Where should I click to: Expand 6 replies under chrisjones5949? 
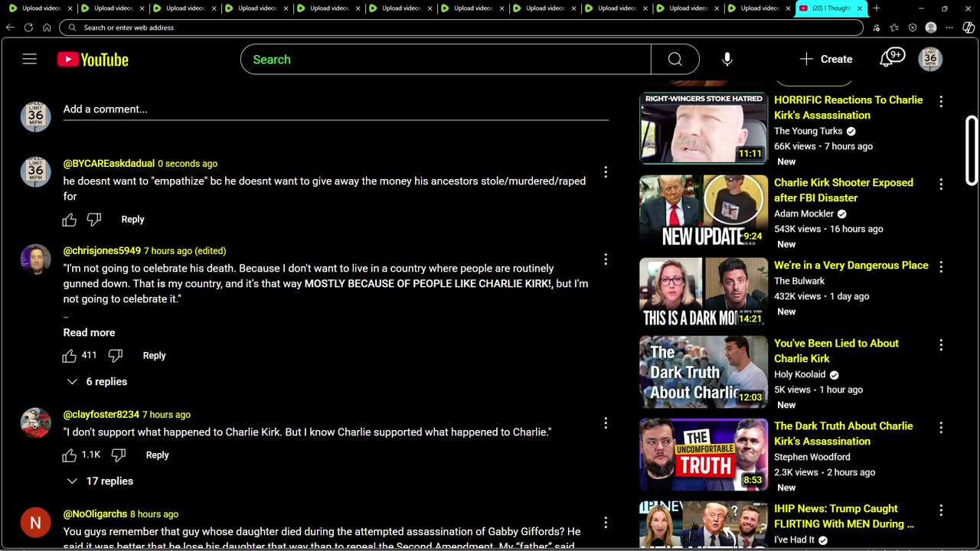(x=97, y=382)
